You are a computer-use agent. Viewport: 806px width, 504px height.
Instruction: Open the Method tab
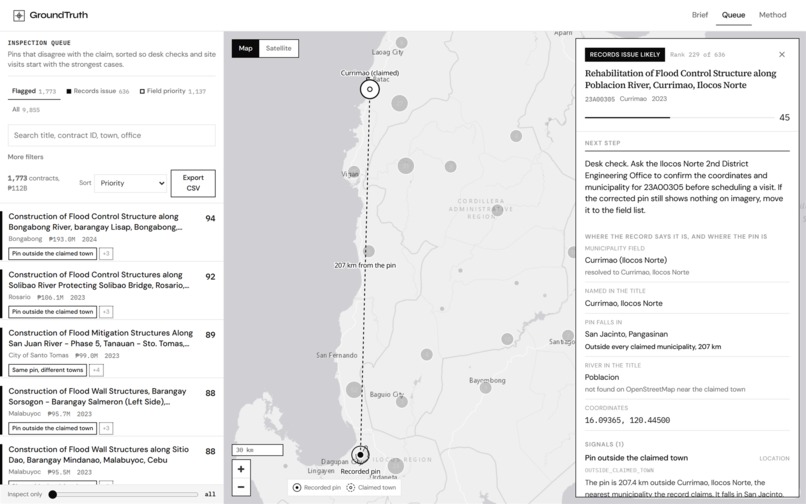(x=773, y=15)
